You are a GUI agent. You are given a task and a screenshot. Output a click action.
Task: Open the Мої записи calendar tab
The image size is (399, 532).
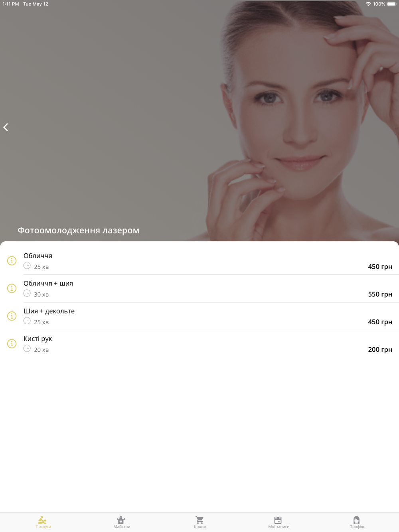click(279, 522)
